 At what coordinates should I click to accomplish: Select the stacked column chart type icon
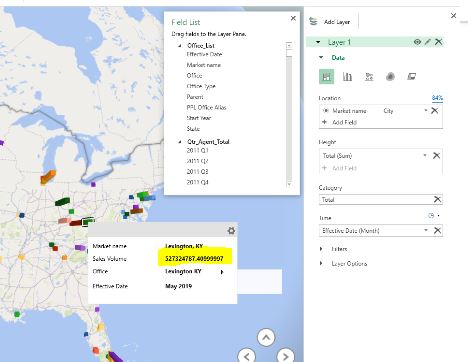(326, 77)
